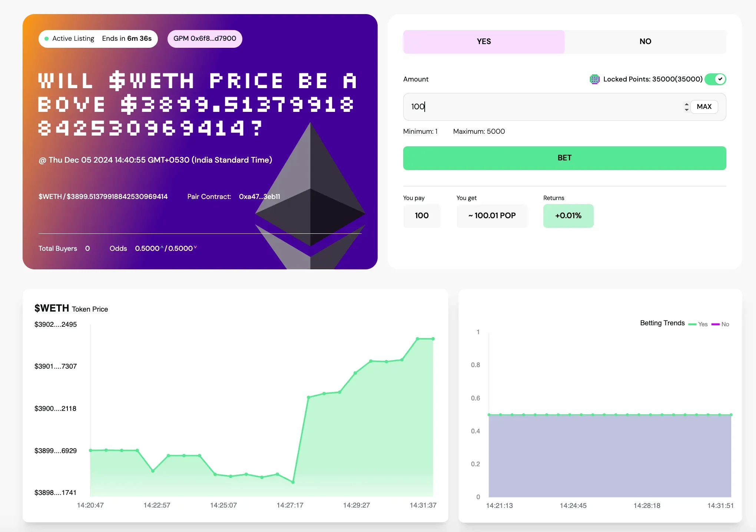Click the Locked Points pixel coin icon
Image resolution: width=756 pixels, height=532 pixels.
pyautogui.click(x=594, y=79)
